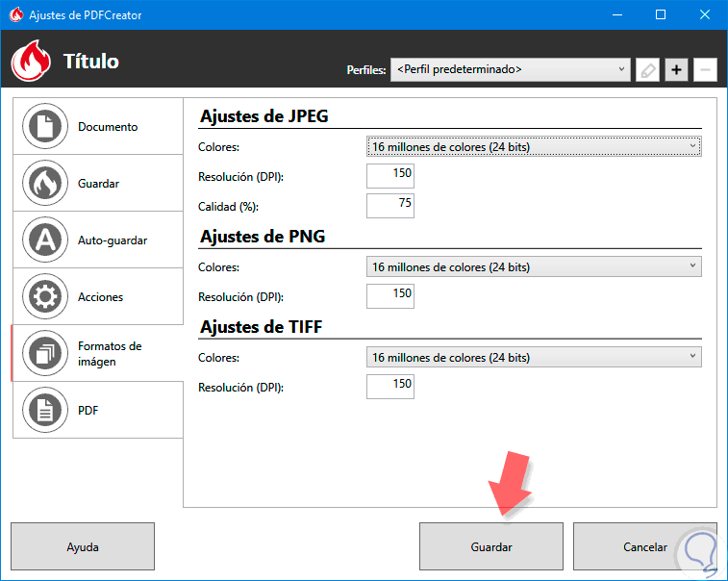Add a new profile with plus button
The image size is (728, 581).
point(676,70)
